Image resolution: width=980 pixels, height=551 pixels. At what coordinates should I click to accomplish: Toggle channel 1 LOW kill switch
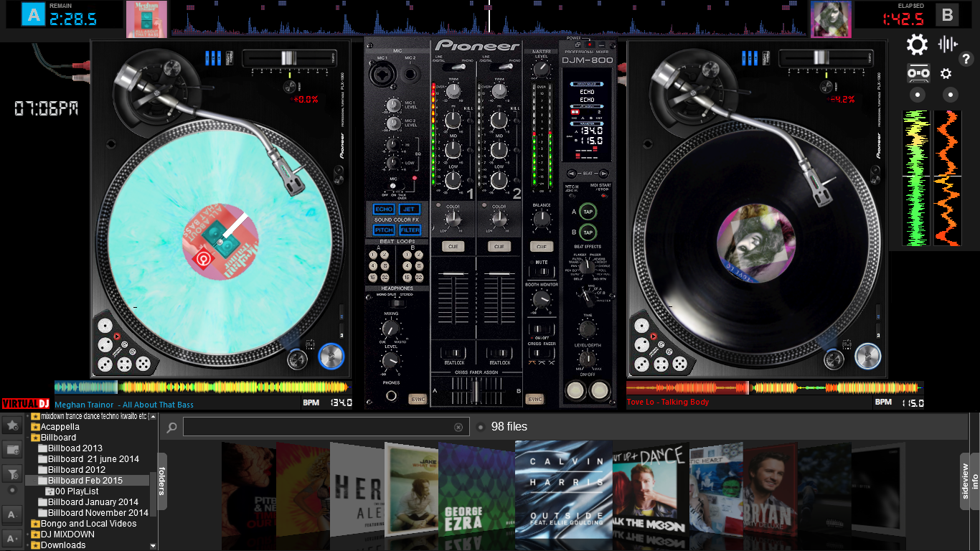pyautogui.click(x=469, y=179)
